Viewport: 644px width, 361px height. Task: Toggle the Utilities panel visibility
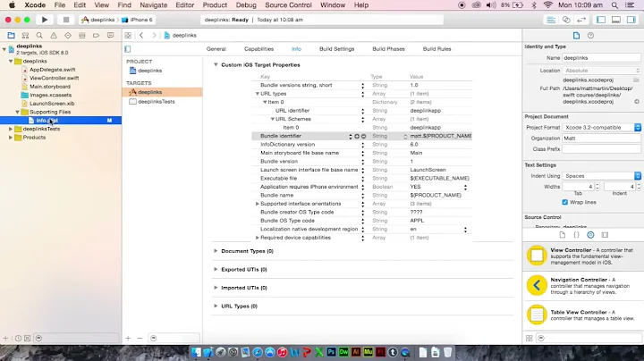point(631,20)
